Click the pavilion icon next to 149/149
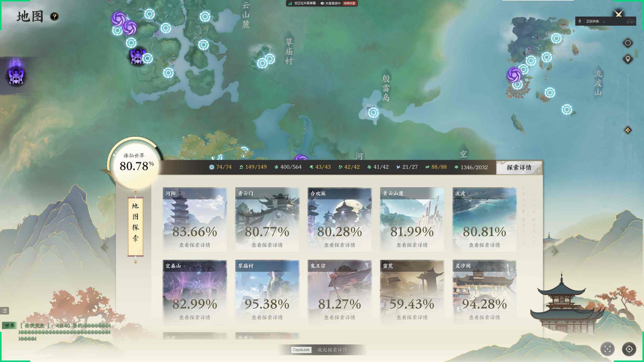 (241, 167)
